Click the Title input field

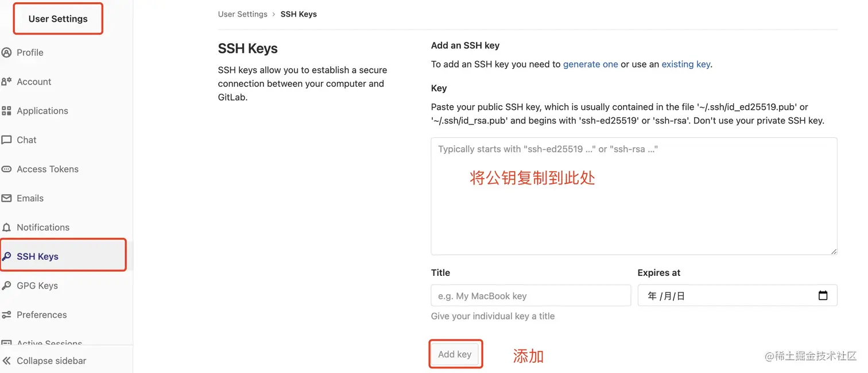point(530,296)
